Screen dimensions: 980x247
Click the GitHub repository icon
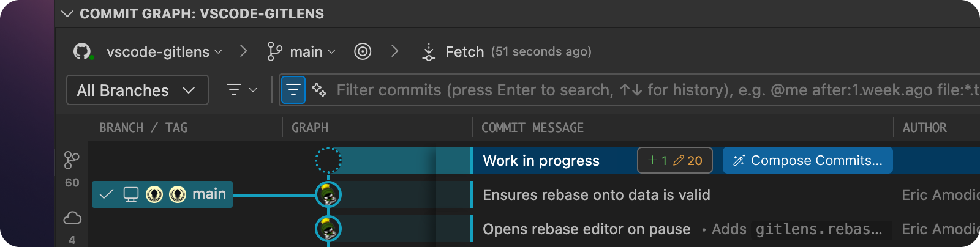click(82, 51)
